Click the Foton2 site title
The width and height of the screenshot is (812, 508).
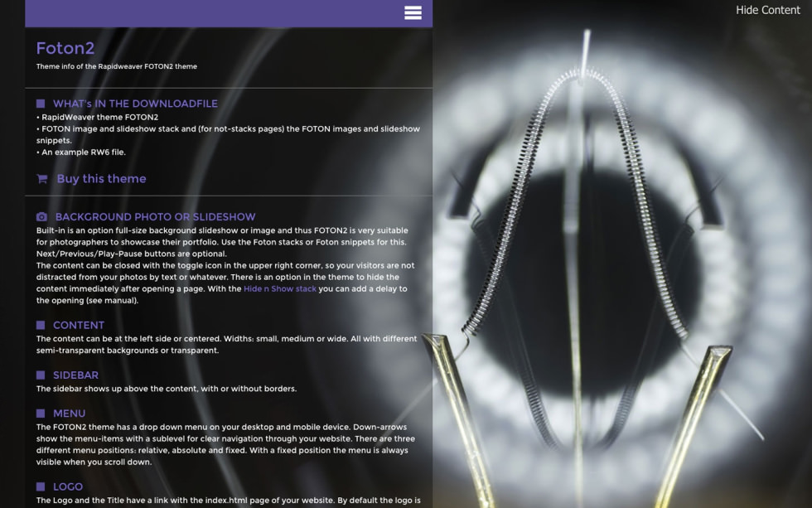click(x=65, y=48)
